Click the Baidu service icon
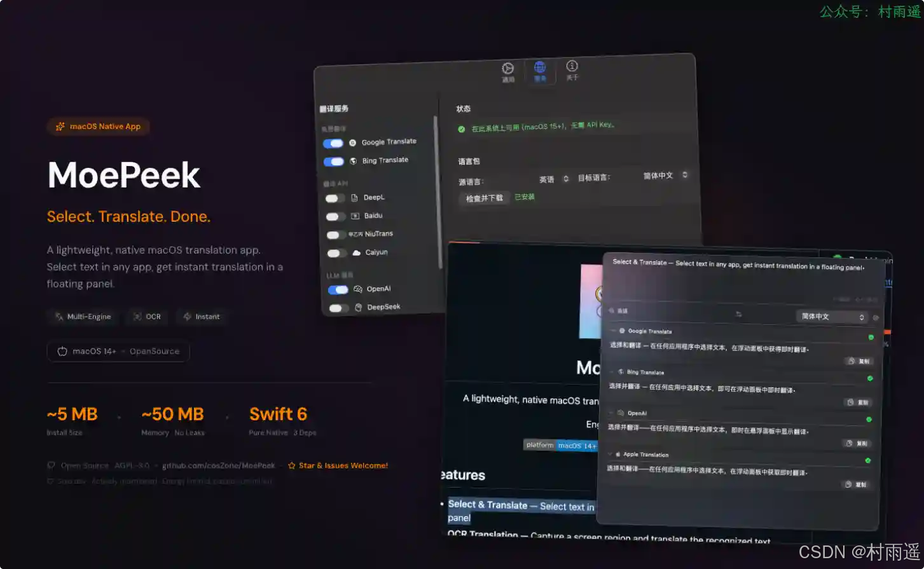 point(355,216)
